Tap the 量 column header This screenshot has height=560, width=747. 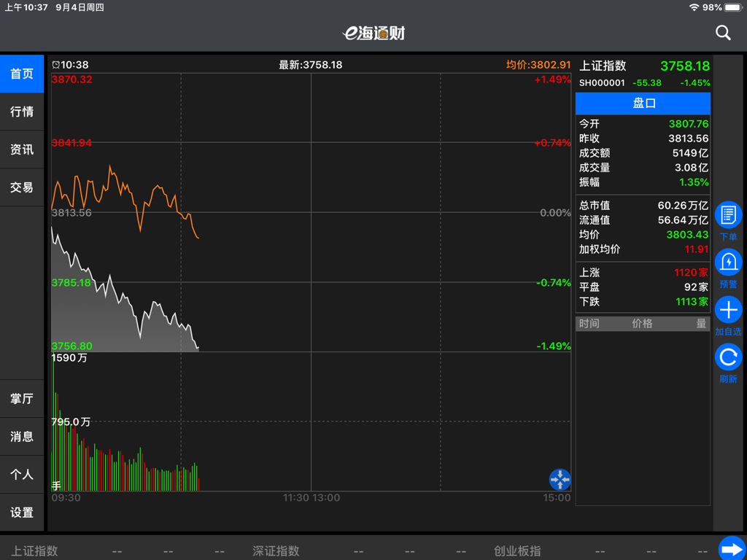[701, 324]
